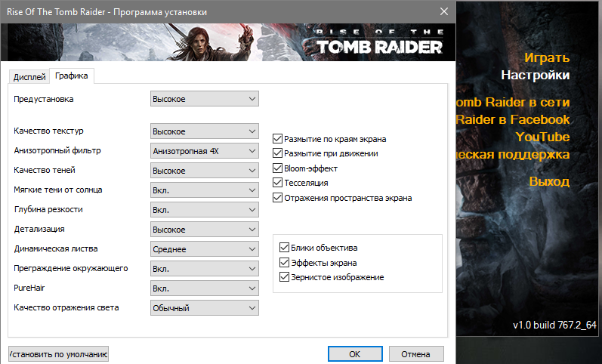Toggle the Эффекты экрана checkbox
This screenshot has height=364, width=602.
coord(284,262)
